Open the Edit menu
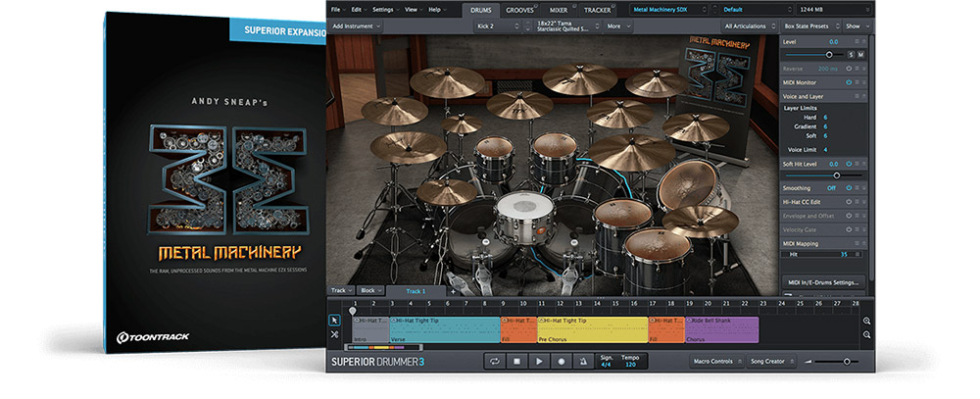Viewport: 980px width, 399px height. tap(358, 10)
